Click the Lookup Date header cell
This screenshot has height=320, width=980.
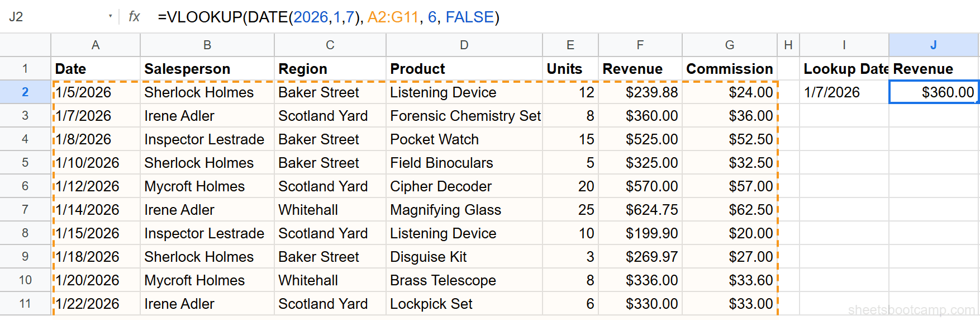(844, 69)
